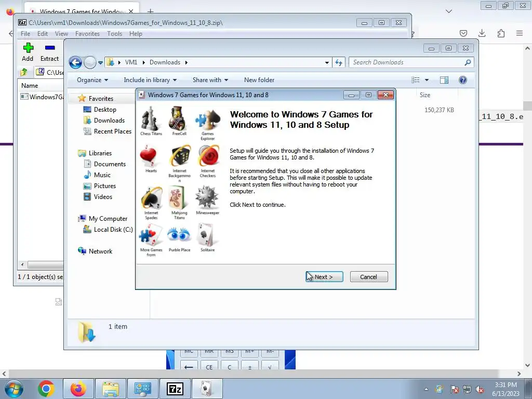Open the 7-Zip File menu
The width and height of the screenshot is (532, 399).
pyautogui.click(x=25, y=34)
